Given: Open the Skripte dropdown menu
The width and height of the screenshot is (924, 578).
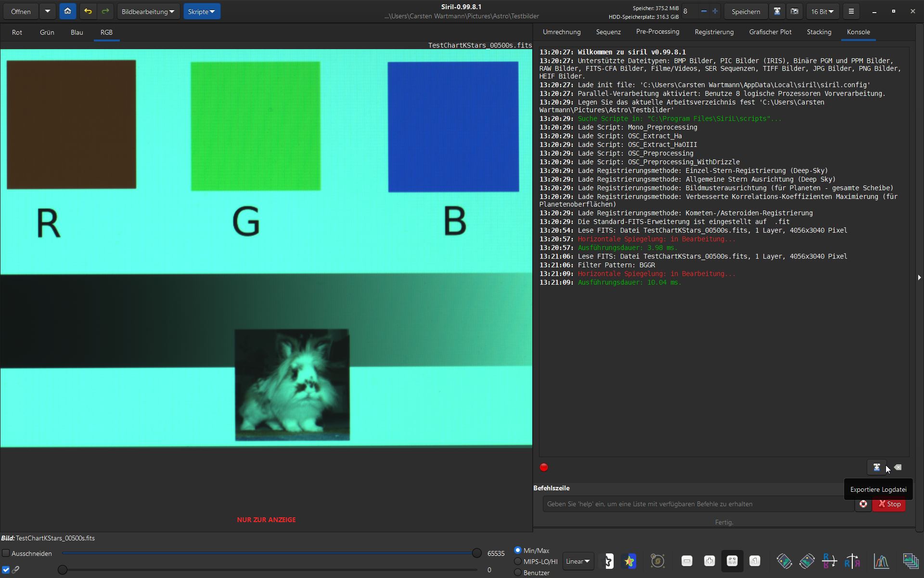Looking at the screenshot, I should point(202,11).
